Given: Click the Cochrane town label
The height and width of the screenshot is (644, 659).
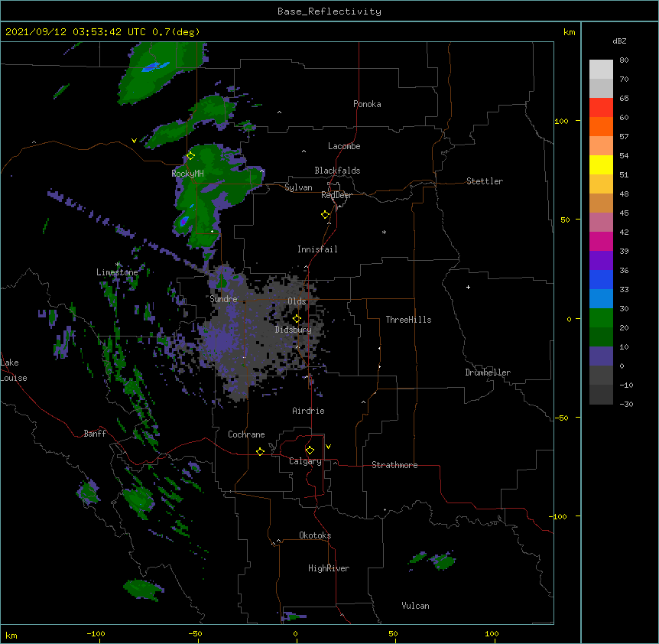Looking at the screenshot, I should [x=246, y=434].
